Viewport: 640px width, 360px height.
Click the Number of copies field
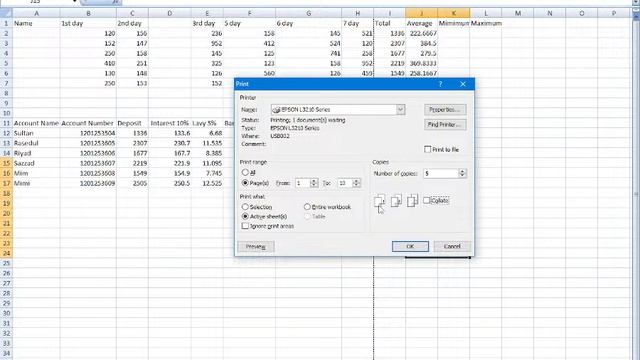coord(441,173)
